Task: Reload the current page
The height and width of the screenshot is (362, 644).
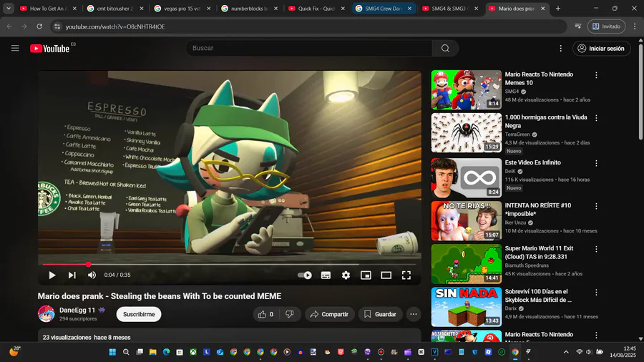Action: [x=39, y=26]
